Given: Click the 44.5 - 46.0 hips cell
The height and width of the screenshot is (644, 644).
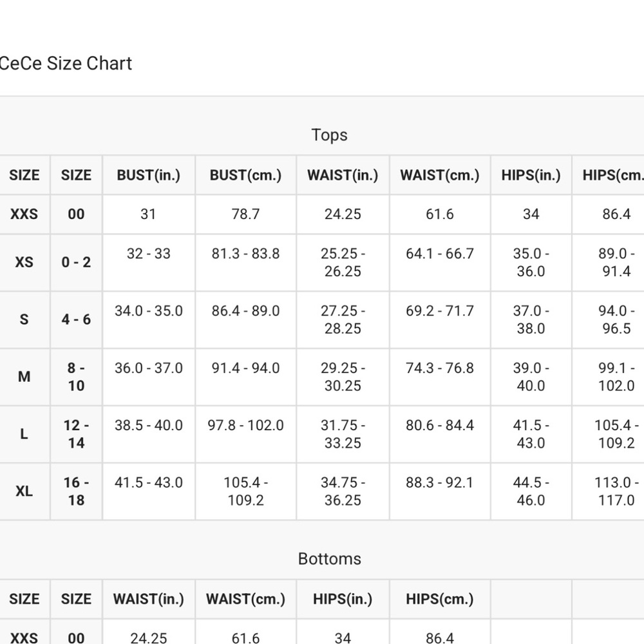Looking at the screenshot, I should pos(531,491).
